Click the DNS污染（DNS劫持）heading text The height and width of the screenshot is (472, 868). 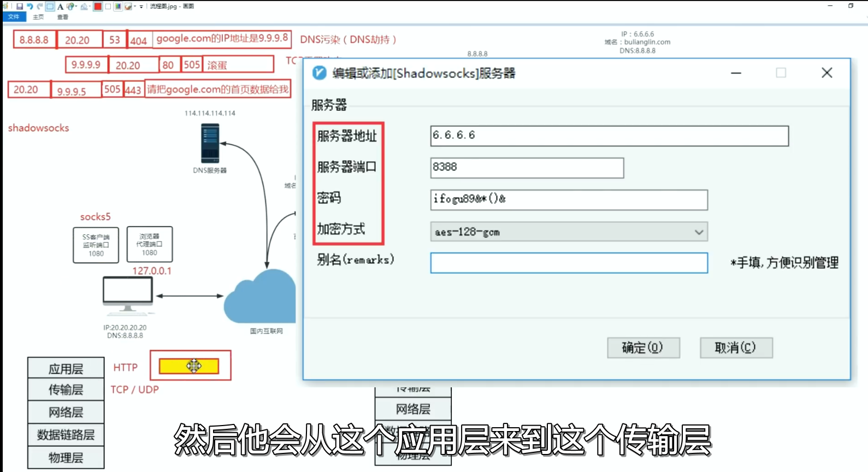coord(349,40)
